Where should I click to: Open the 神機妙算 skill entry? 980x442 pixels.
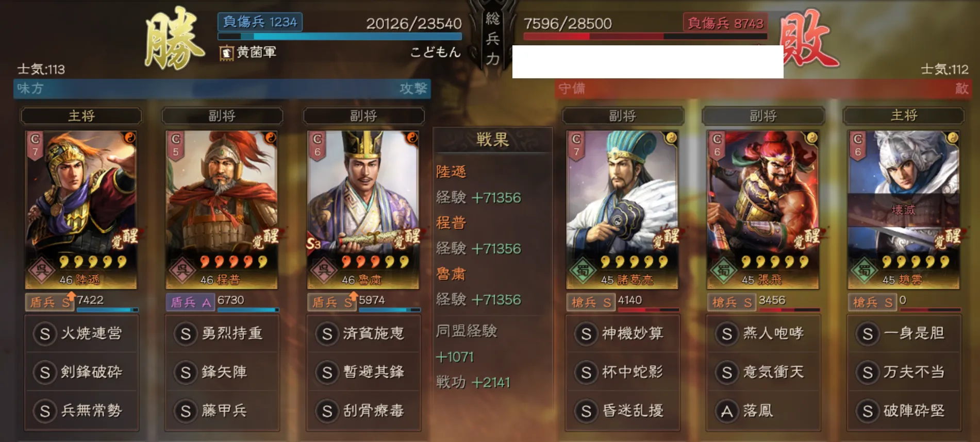(622, 334)
